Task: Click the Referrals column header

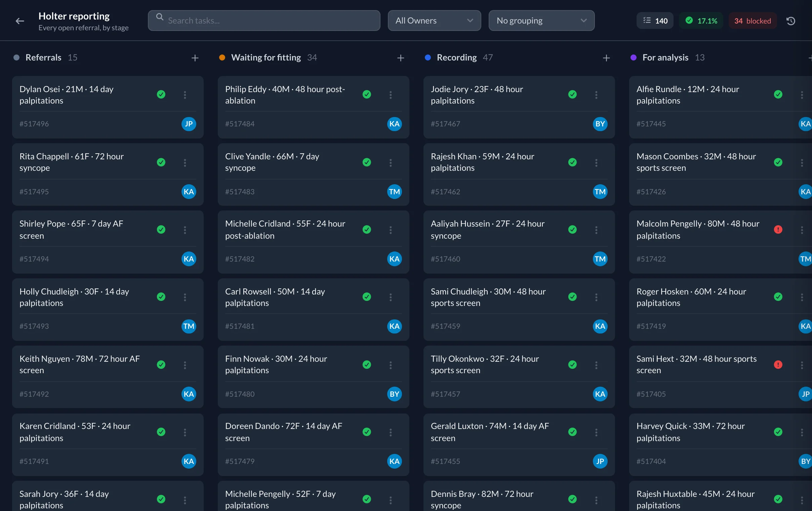Action: [x=43, y=58]
